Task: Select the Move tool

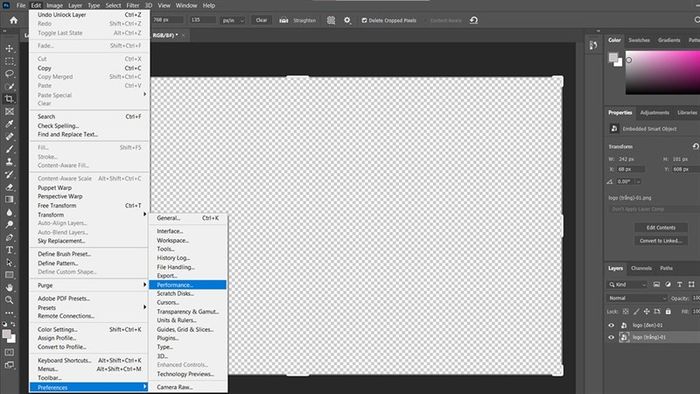Action: (x=9, y=48)
